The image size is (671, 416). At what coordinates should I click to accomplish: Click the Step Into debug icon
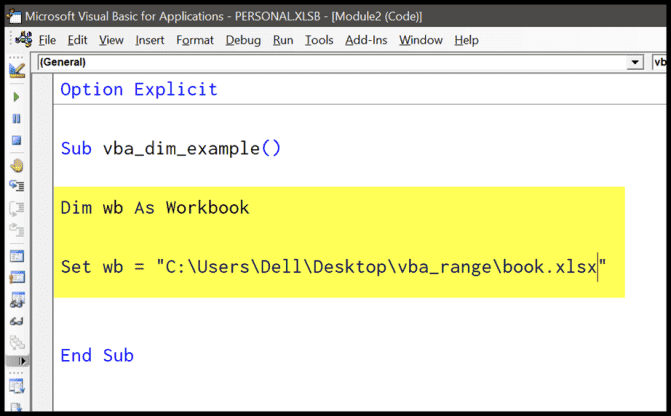(x=16, y=186)
